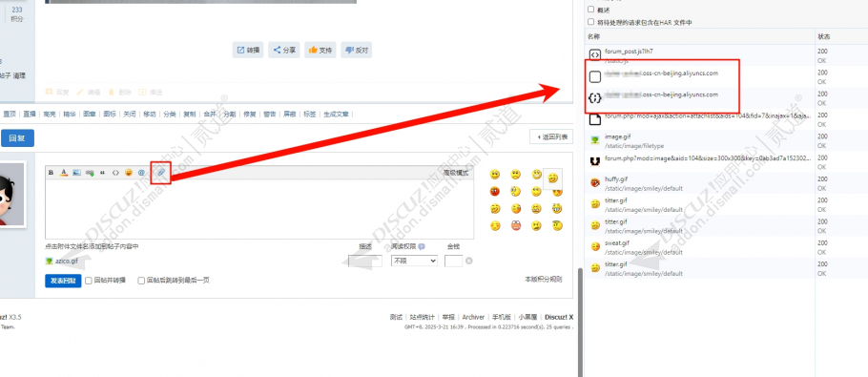This screenshot has width=868, height=377.
Task: Select the forum_post.js?lh7 request row
Action: 726,55
